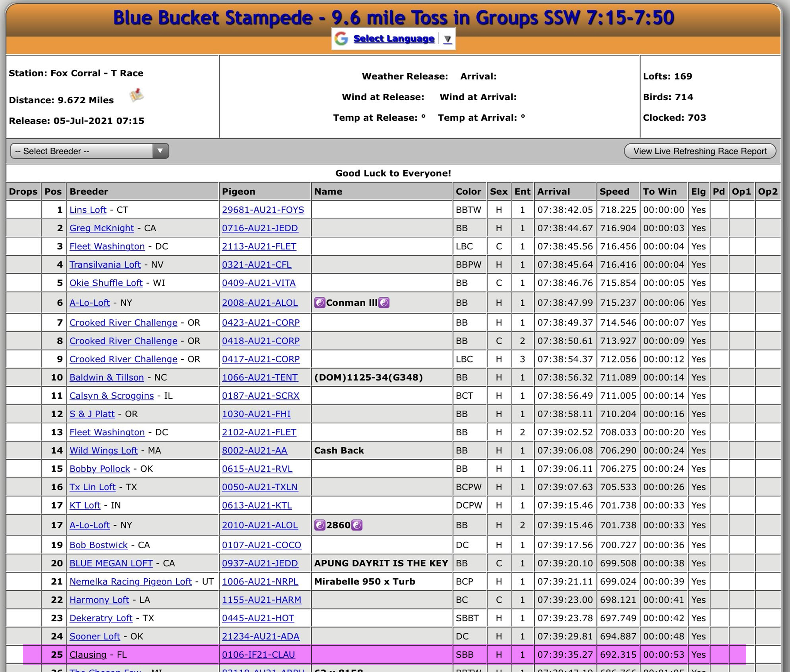This screenshot has height=672, width=790.
Task: Click the map icon beside Distance
Action: [136, 95]
